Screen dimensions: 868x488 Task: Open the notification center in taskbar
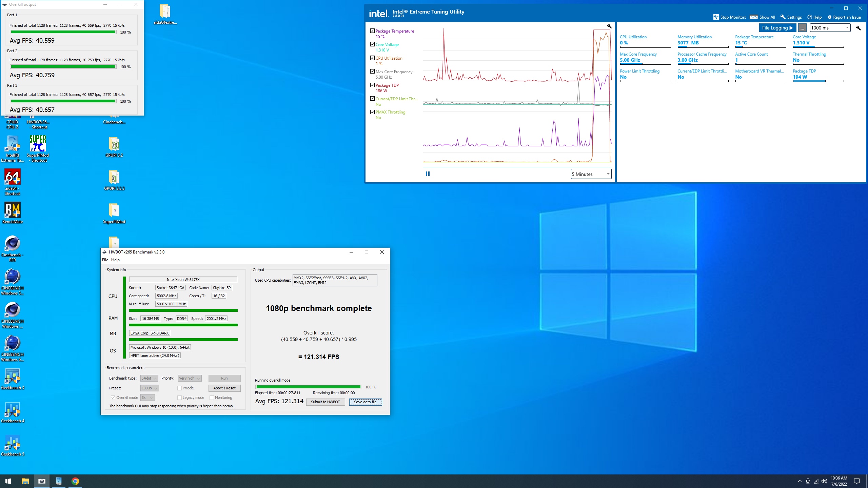[x=857, y=481]
